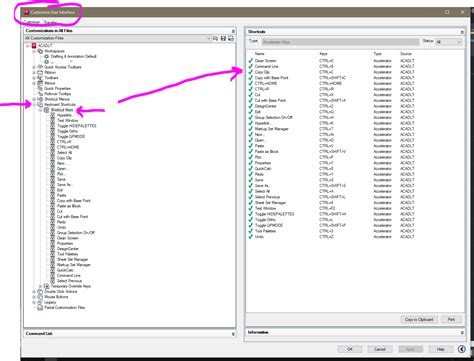The width and height of the screenshot is (474, 361).
Task: Select Select Previous in the tree
Action: click(69, 281)
